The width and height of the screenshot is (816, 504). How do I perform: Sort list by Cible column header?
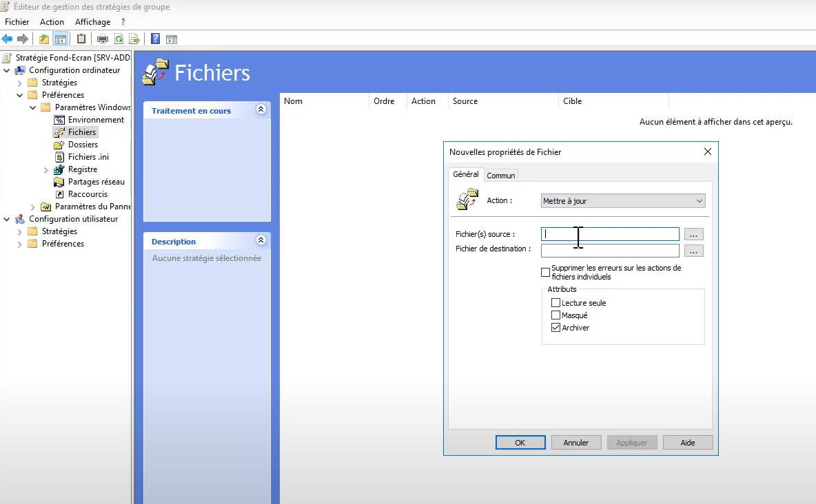coord(613,101)
